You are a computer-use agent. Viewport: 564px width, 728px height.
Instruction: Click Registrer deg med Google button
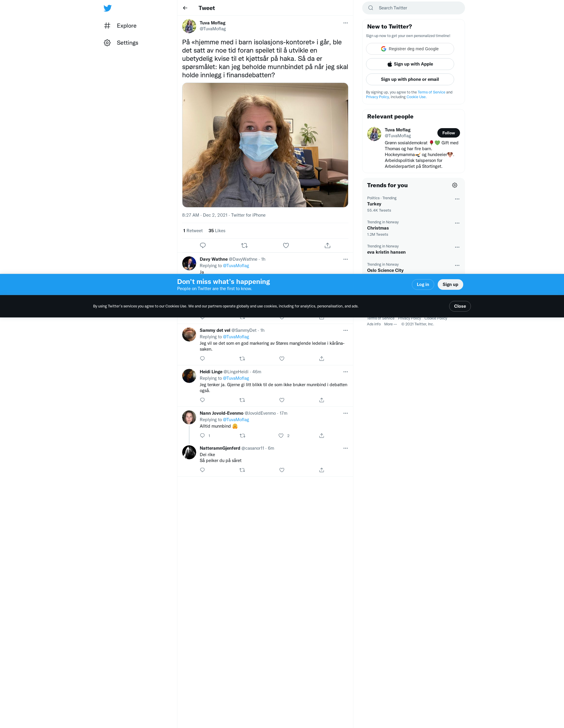[x=410, y=49]
